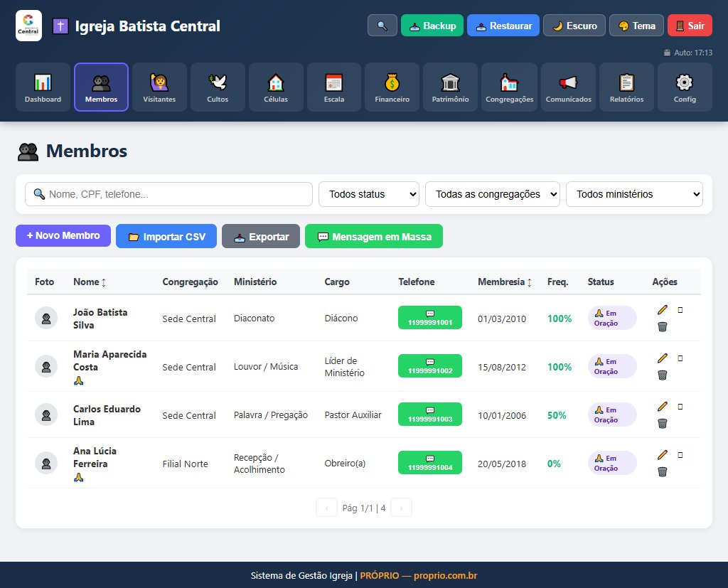Click João Batista Silva's avatar photo
This screenshot has width=728, height=588.
point(46,318)
